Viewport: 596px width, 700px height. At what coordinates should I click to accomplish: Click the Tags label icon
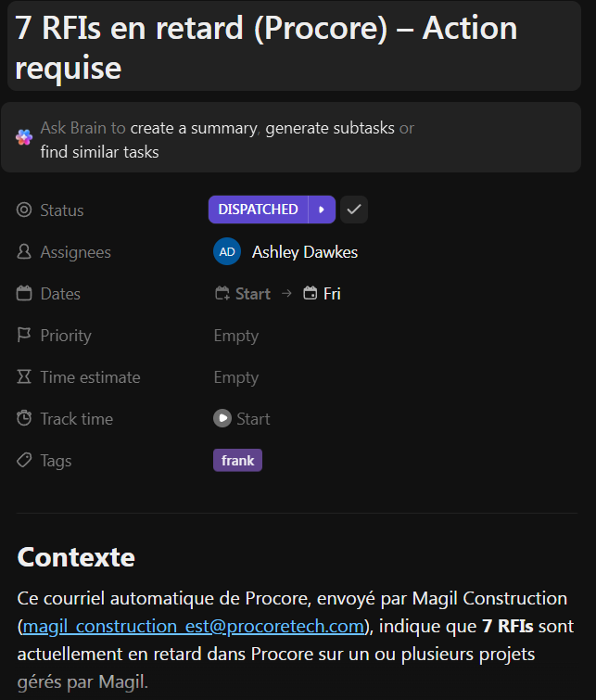(x=24, y=461)
